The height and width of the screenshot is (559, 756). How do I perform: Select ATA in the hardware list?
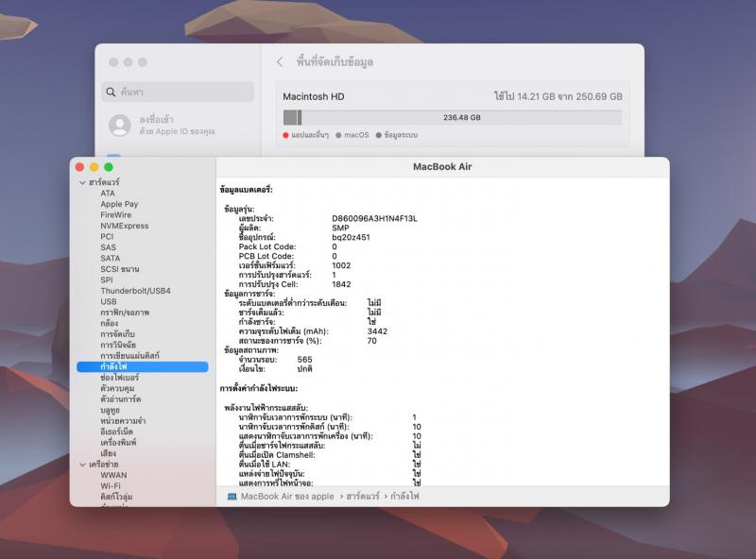tap(108, 194)
